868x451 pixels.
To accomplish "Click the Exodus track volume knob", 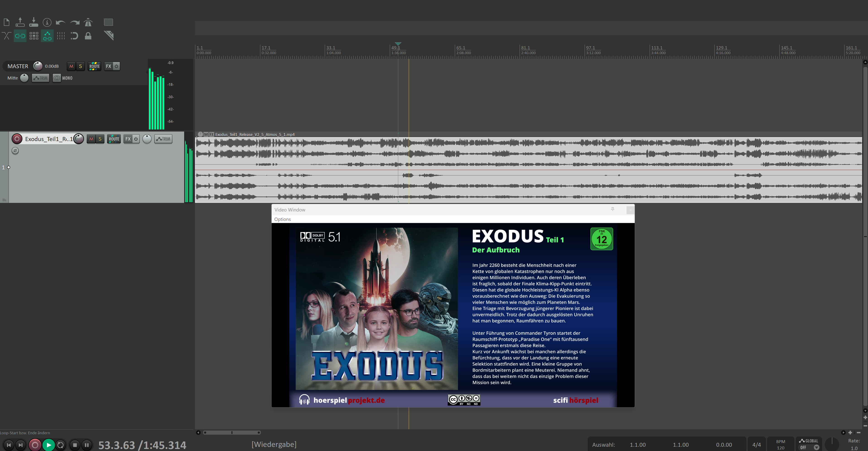I will point(79,139).
